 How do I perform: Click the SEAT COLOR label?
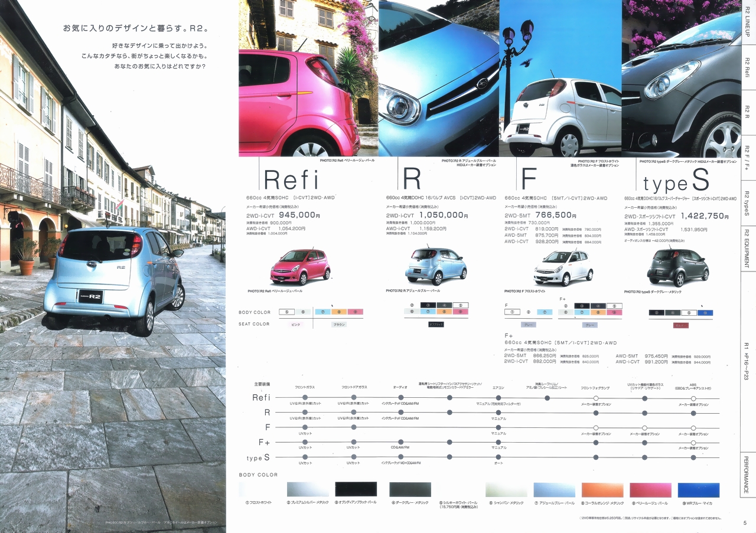(254, 324)
